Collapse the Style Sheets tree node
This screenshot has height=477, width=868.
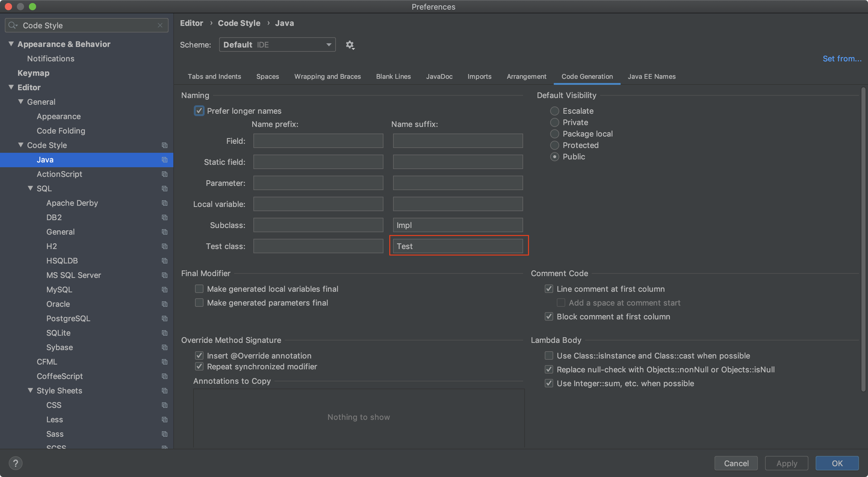(x=30, y=390)
